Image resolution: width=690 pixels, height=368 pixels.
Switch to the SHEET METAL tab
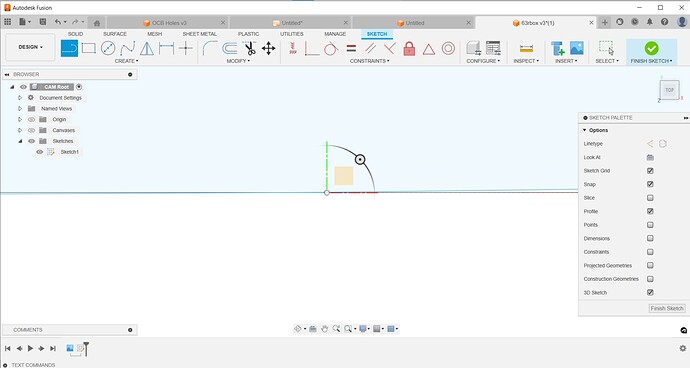click(199, 34)
